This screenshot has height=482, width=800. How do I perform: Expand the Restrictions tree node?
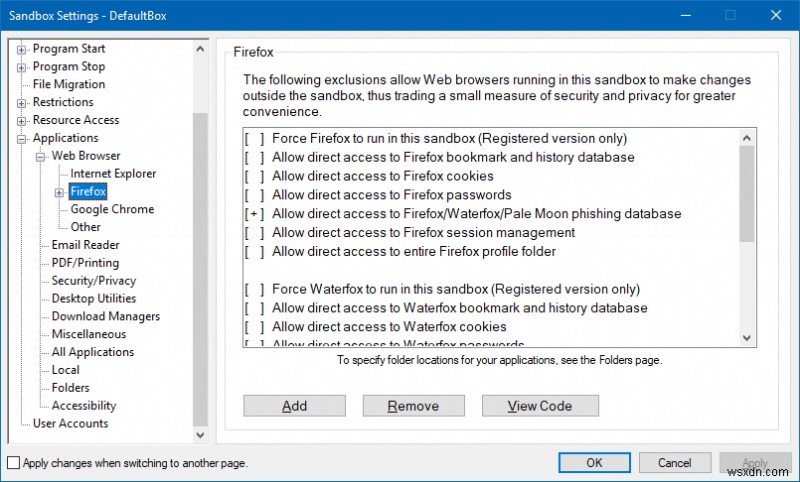click(23, 102)
